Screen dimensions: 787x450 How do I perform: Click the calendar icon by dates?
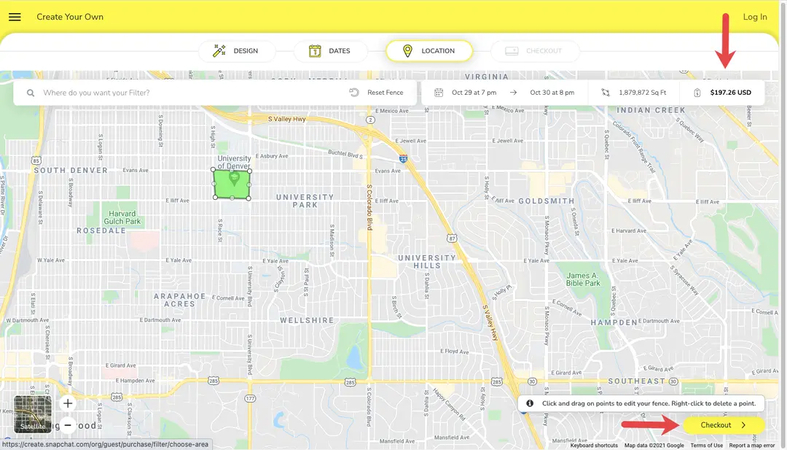click(x=439, y=92)
